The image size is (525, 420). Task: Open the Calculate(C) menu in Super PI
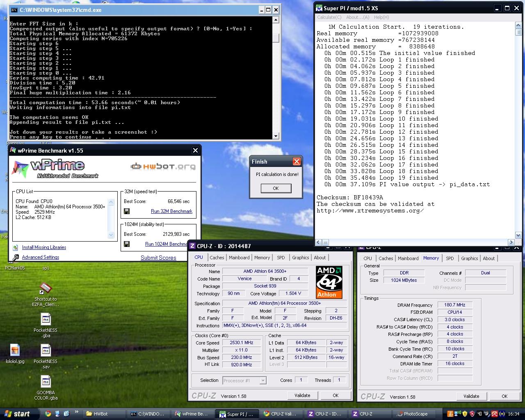329,17
